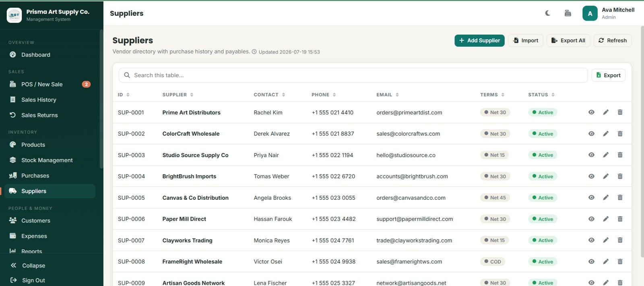Viewport: 644px width, 286px height.
Task: Sort by the Phone column header
Action: [324, 95]
